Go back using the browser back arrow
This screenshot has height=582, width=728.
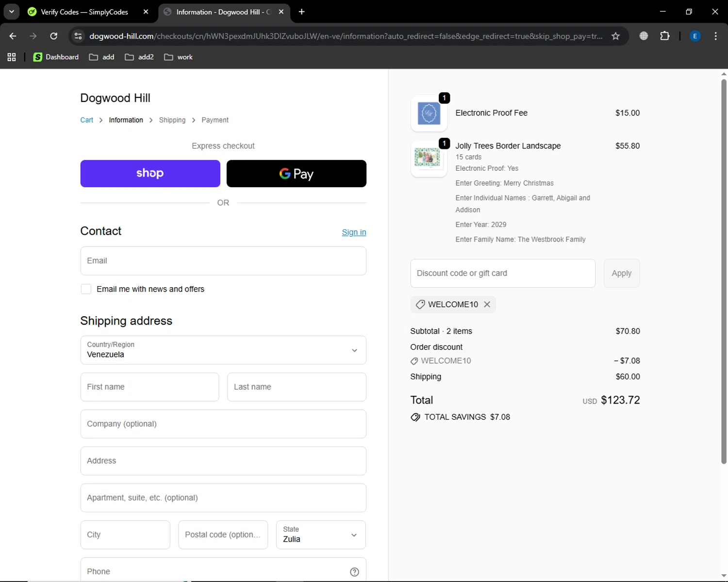point(13,36)
